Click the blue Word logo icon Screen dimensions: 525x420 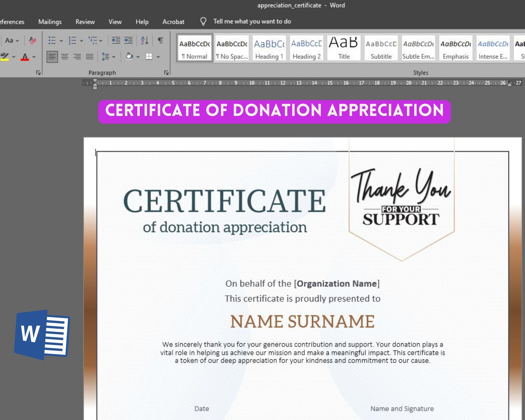[42, 335]
